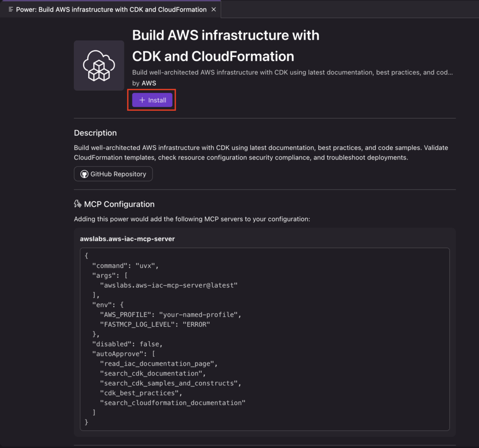The image size is (479, 448).
Task: Click the truncated subtitle under the title
Action: pyautogui.click(x=292, y=72)
